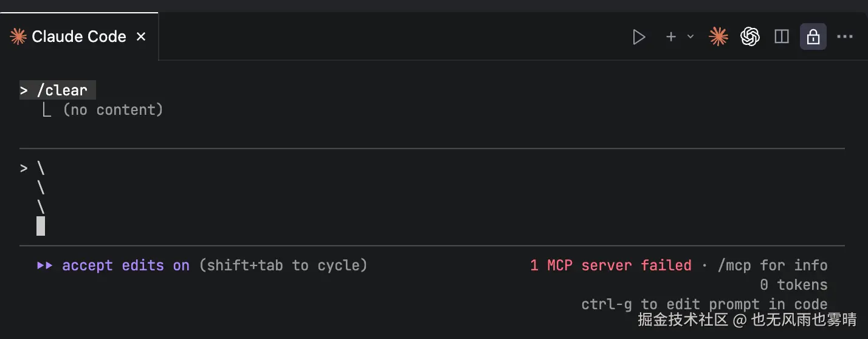The height and width of the screenshot is (339, 868).
Task: Click the '(shift+tab to cycle)' hint text
Action: pos(283,265)
